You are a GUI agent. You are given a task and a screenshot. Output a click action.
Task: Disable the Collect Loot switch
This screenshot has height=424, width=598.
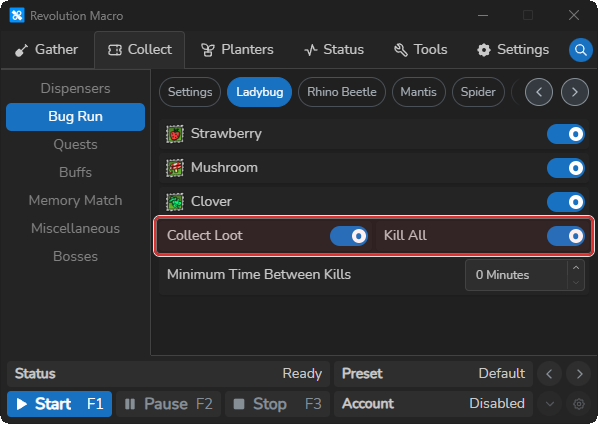[x=349, y=236]
